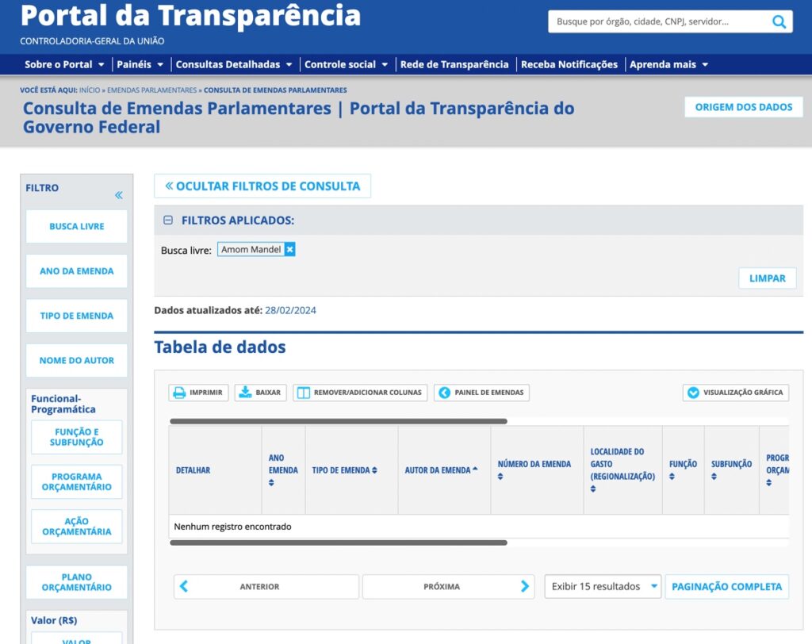Expand the Sobre o Portal menu

64,64
